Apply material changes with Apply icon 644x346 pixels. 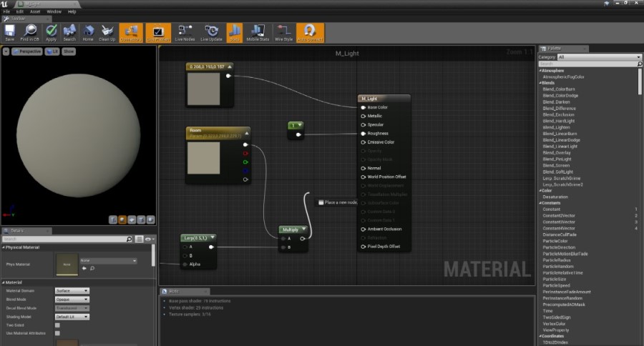click(x=51, y=31)
